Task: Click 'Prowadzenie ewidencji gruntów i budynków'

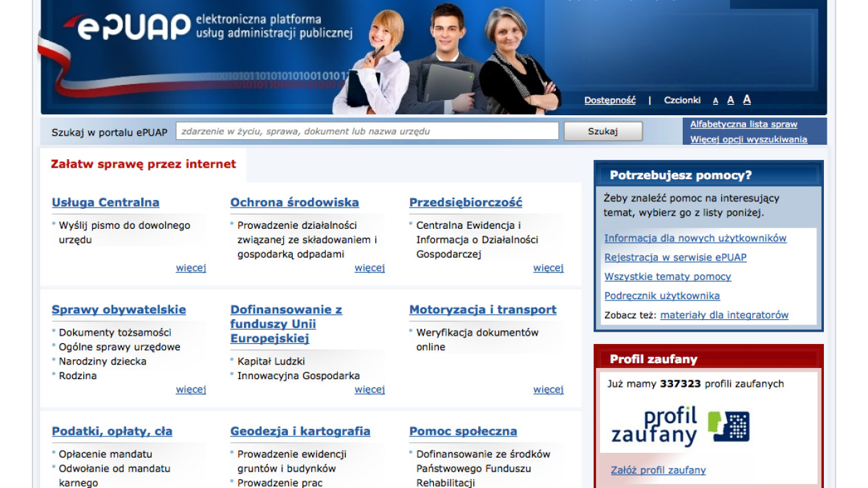Action: click(x=292, y=461)
